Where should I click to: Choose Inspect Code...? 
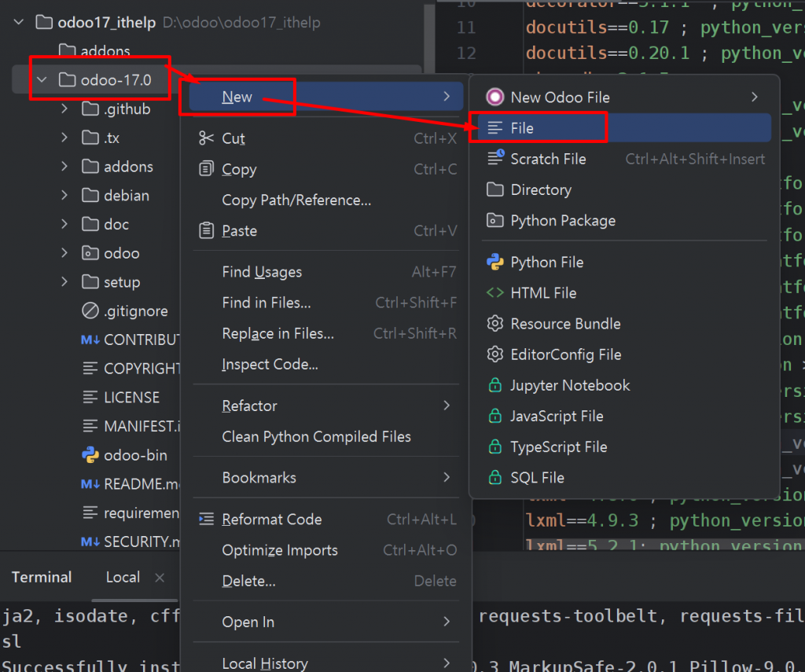[x=326, y=364]
